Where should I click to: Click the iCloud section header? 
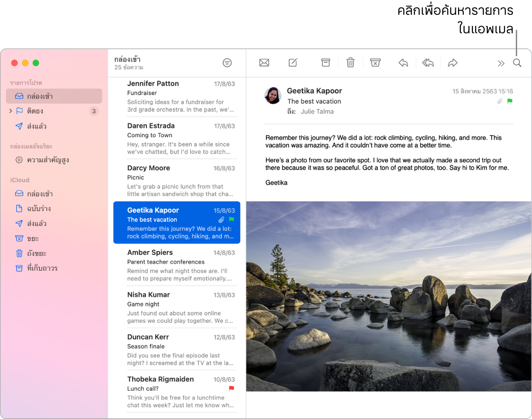coord(20,180)
